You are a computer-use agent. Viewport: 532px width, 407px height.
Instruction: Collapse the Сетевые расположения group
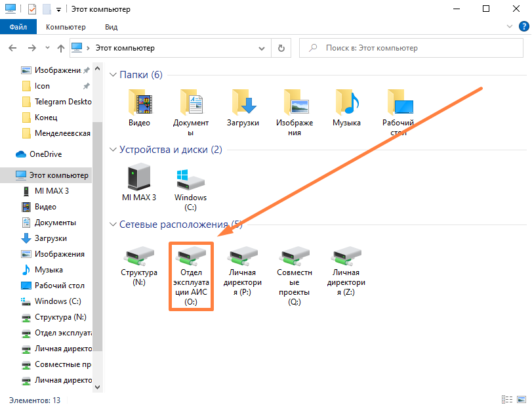[x=113, y=225]
